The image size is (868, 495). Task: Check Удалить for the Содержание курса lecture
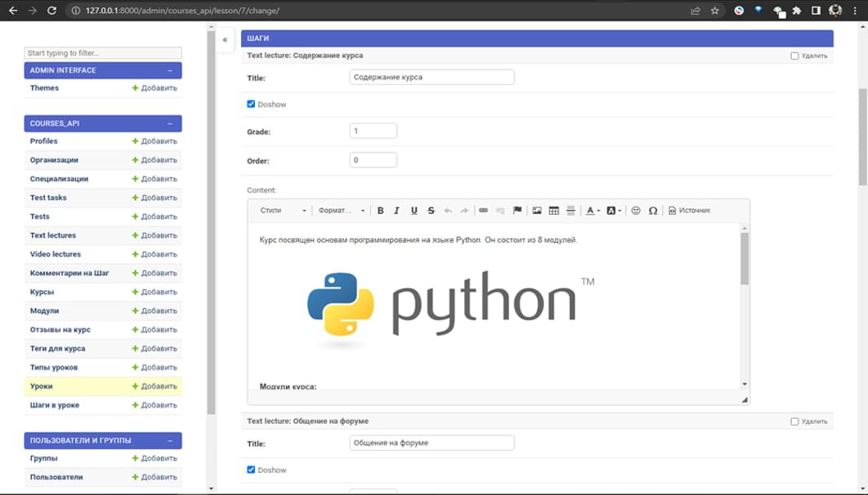point(794,56)
